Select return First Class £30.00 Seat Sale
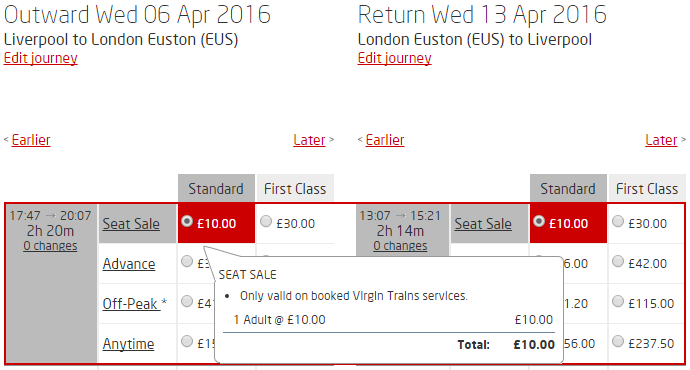 (618, 221)
